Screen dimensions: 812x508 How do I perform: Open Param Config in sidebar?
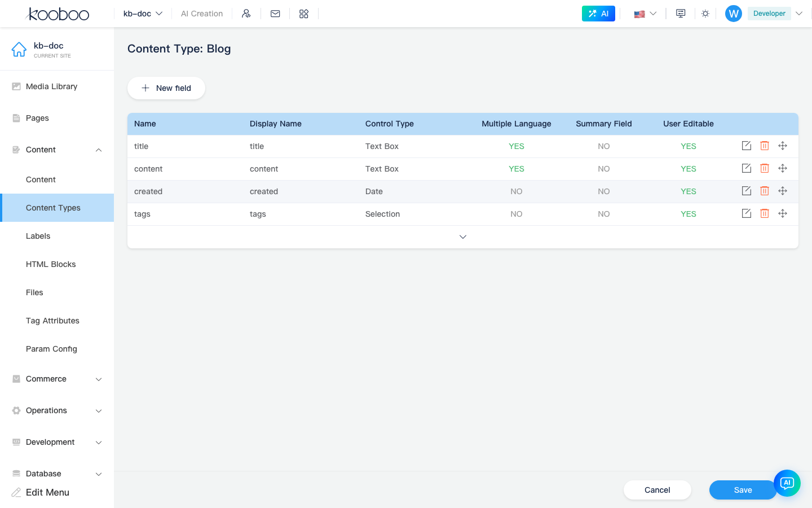click(x=57, y=349)
